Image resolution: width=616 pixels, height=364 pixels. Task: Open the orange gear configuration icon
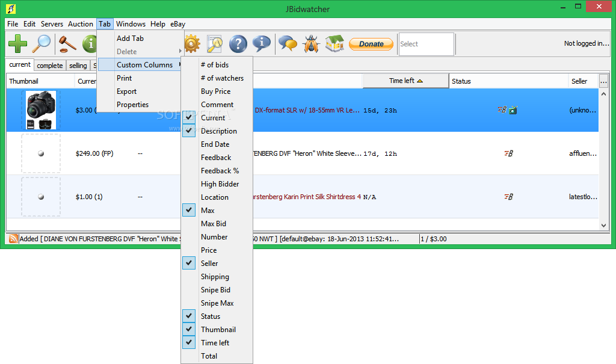pyautogui.click(x=192, y=44)
